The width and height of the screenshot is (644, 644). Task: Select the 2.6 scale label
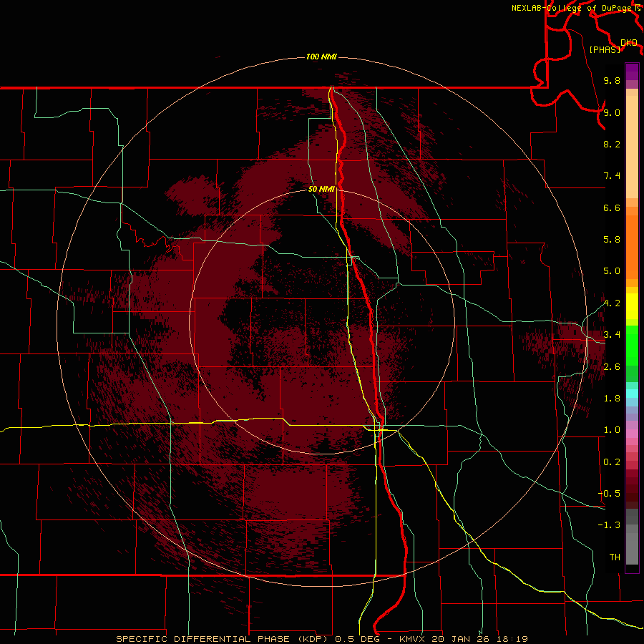click(612, 367)
